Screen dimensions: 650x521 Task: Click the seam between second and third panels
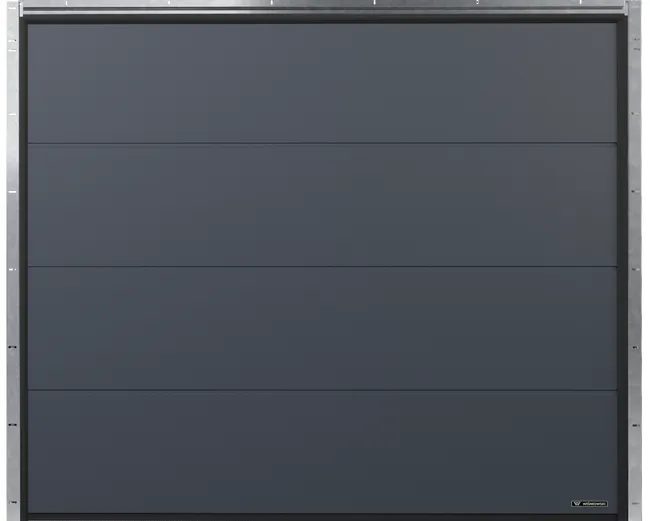tap(322, 267)
